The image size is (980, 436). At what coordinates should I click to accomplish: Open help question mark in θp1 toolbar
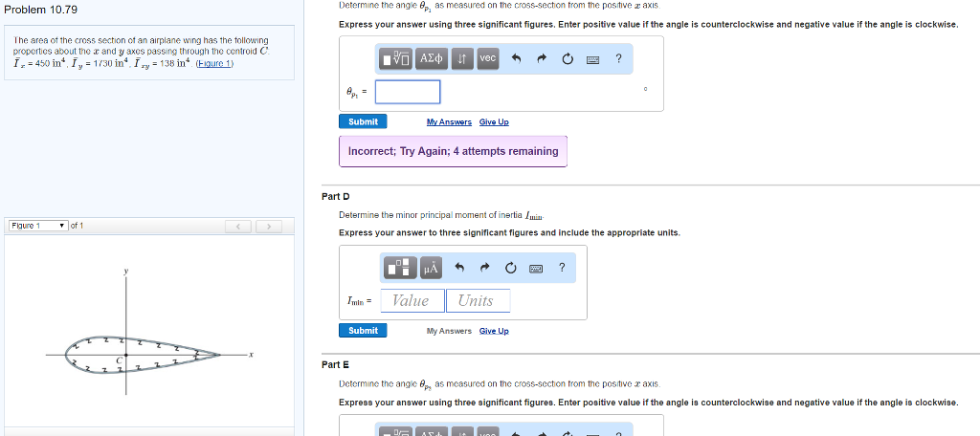pos(618,58)
